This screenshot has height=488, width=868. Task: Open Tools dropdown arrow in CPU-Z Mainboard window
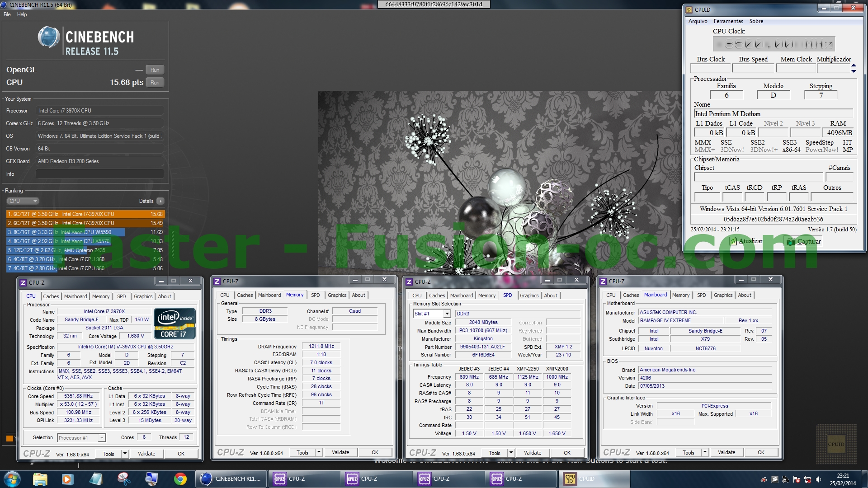(x=705, y=452)
